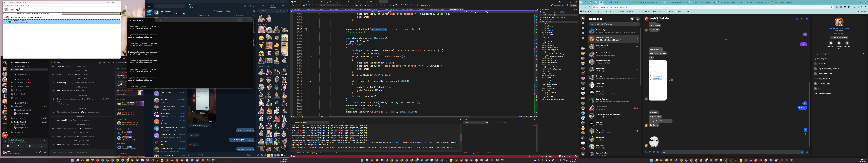The image size is (868, 163).
Task: Collapse the if block at line 2804
Action: [311, 57]
